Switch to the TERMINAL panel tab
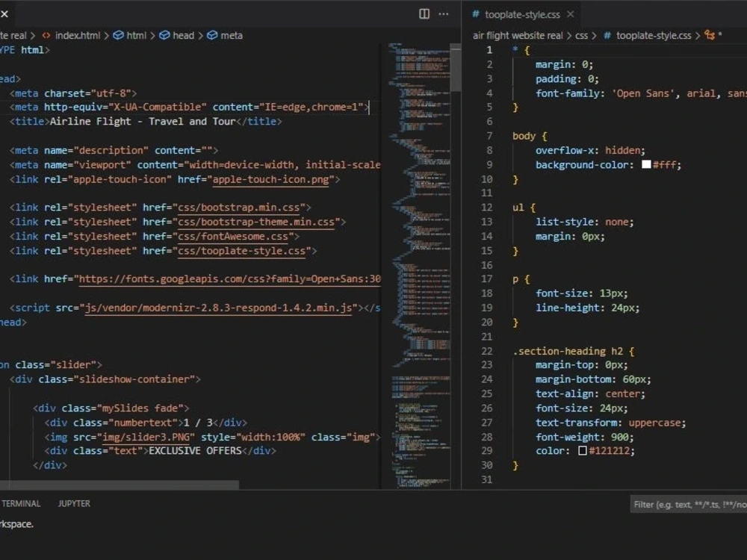Image resolution: width=747 pixels, height=560 pixels. pyautogui.click(x=21, y=503)
